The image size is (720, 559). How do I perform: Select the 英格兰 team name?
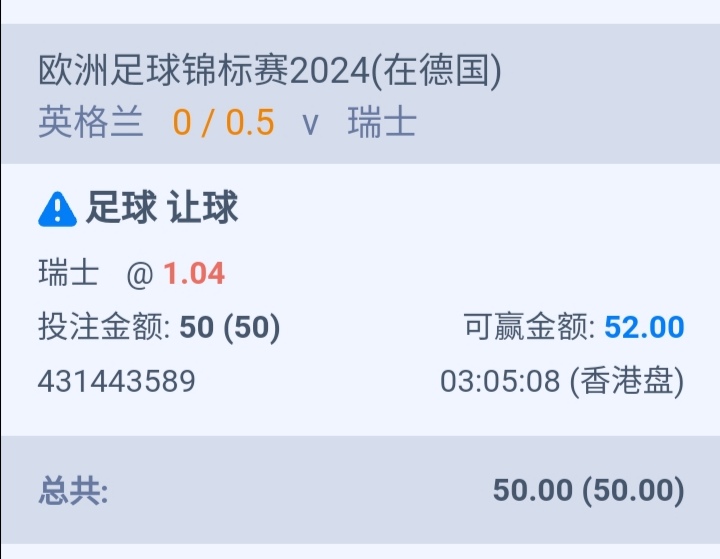[x=91, y=123]
